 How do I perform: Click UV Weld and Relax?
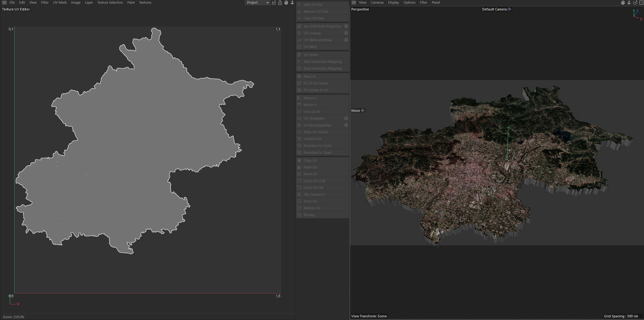pos(320,40)
